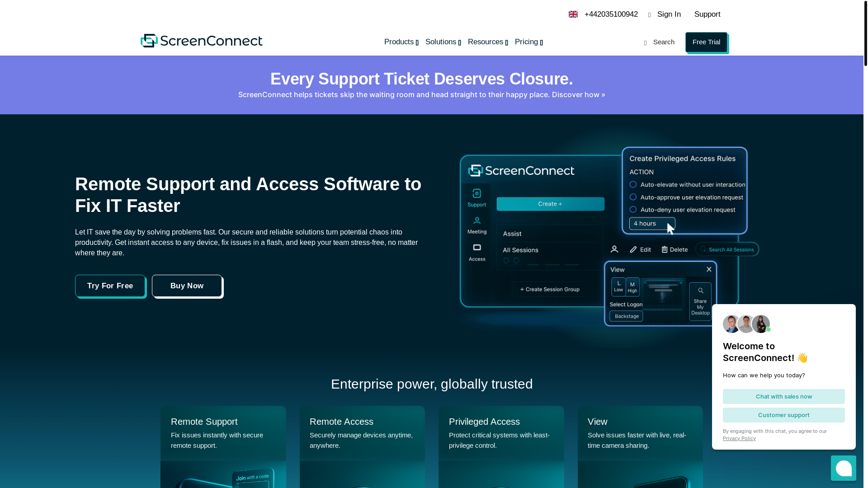Screen dimensions: 868x488
Task: Click the Buy Now button
Action: (x=187, y=286)
